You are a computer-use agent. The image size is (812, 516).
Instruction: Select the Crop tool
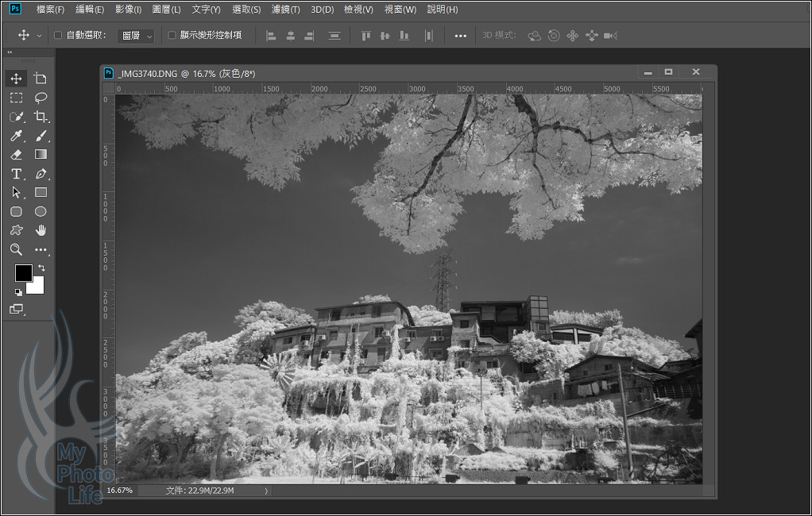41,117
